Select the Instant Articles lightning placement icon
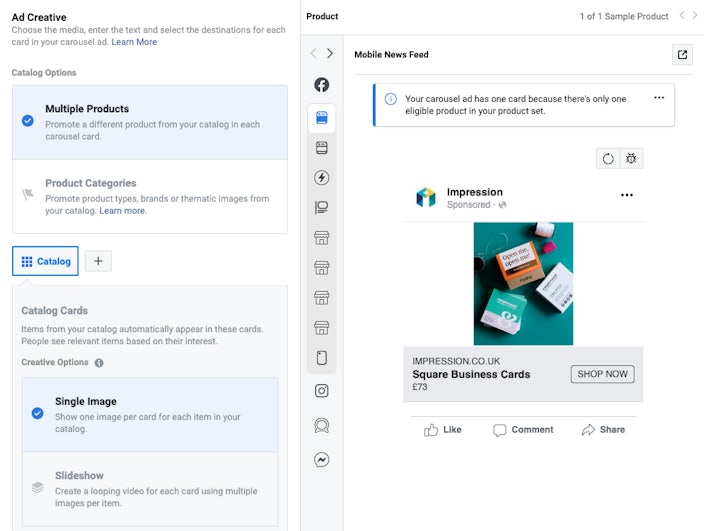 point(321,178)
